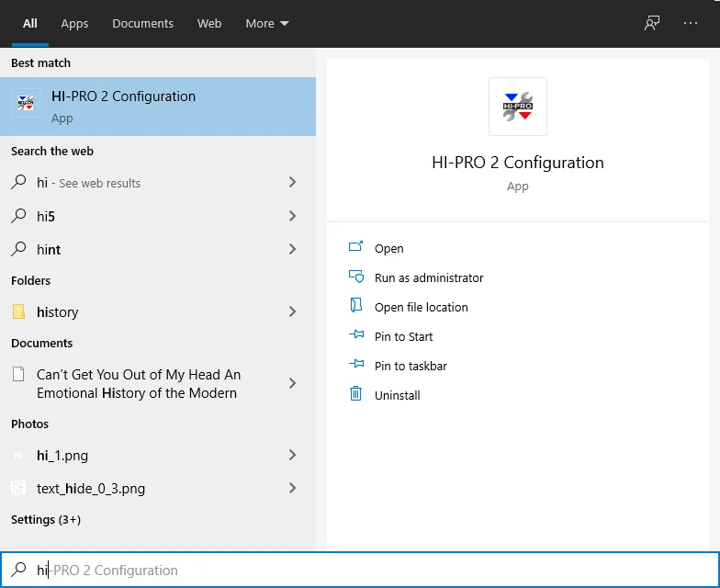The image size is (720, 588).
Task: Expand arrow for Can't Get You Out document
Action: click(x=292, y=383)
